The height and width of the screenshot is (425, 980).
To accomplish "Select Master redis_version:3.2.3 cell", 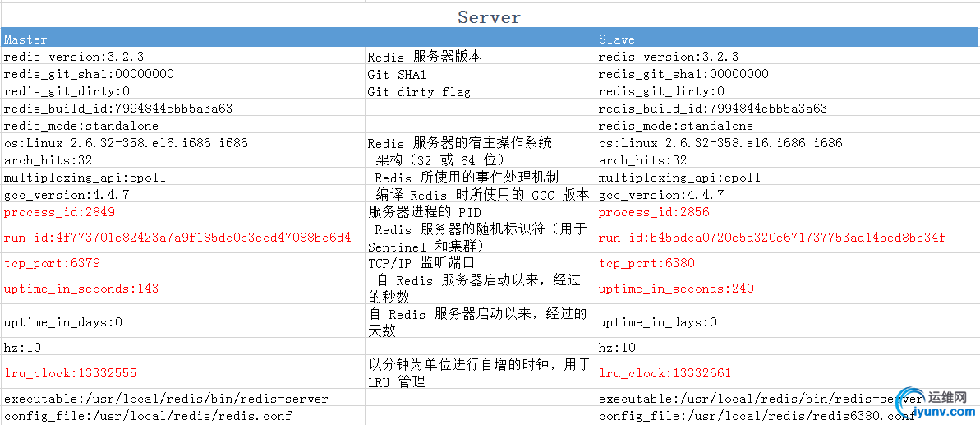I will [x=182, y=56].
